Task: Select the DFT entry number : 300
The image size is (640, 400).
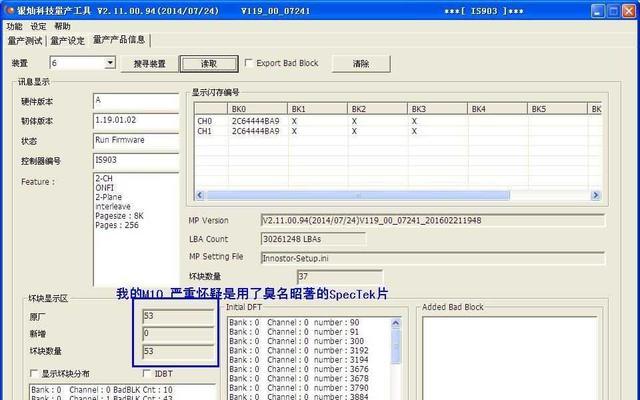Action: point(296,341)
